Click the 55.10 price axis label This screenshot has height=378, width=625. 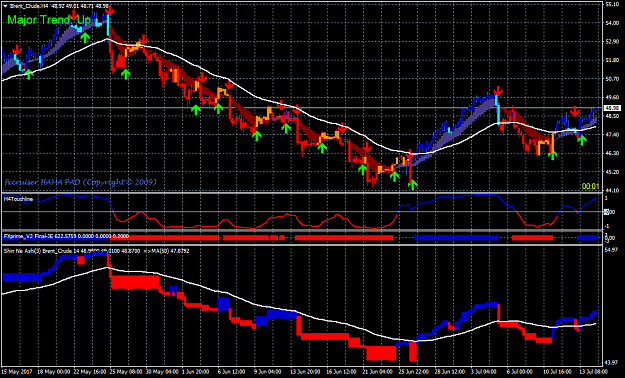pos(611,5)
